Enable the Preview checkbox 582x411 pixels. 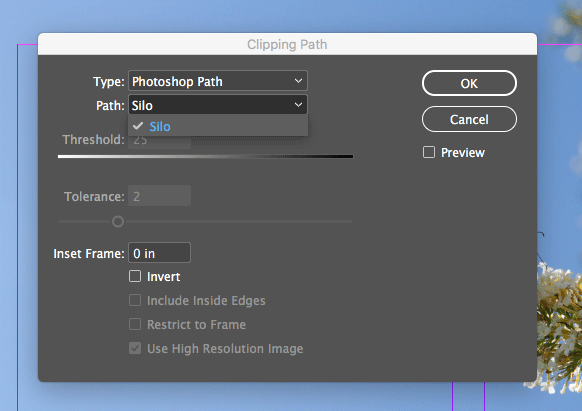[429, 152]
